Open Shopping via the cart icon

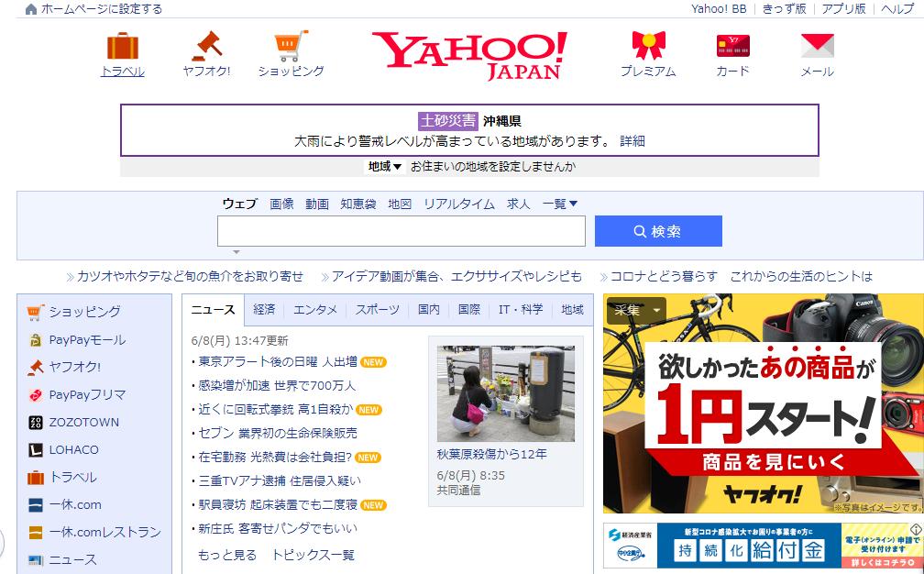pos(291,46)
